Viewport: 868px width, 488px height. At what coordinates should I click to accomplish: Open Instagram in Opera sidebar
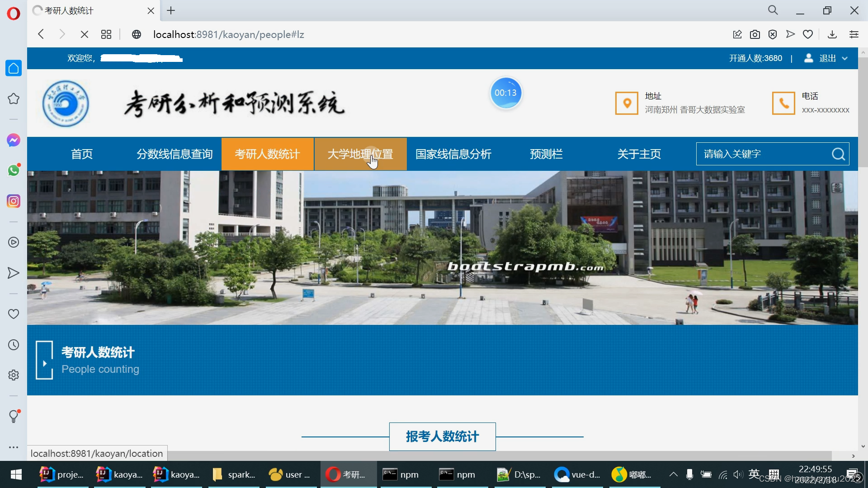point(14,201)
